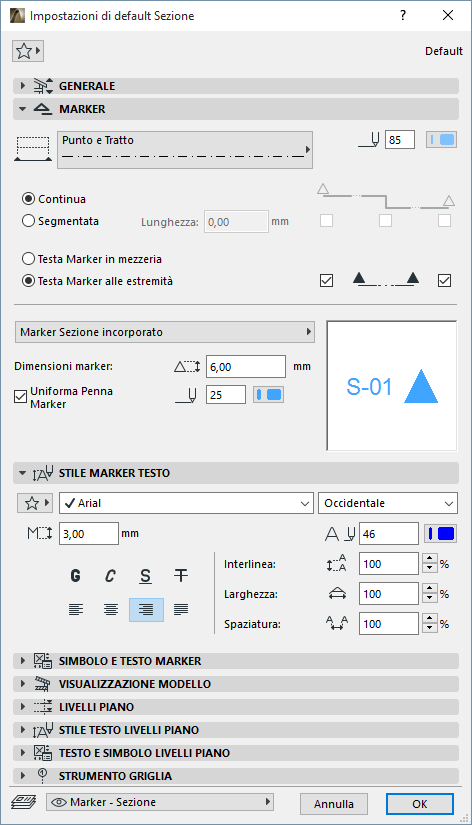The height and width of the screenshot is (825, 472).
Task: Click the Spaziatura spacing icon
Action: click(337, 624)
